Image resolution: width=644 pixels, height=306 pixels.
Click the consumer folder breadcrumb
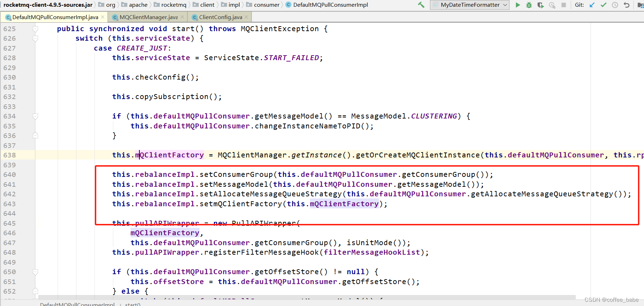(263, 5)
